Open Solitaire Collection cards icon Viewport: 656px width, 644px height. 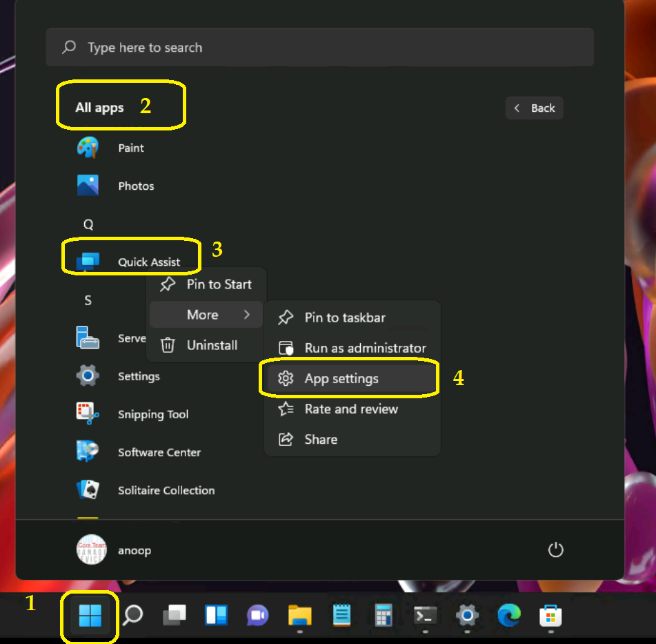(x=88, y=489)
